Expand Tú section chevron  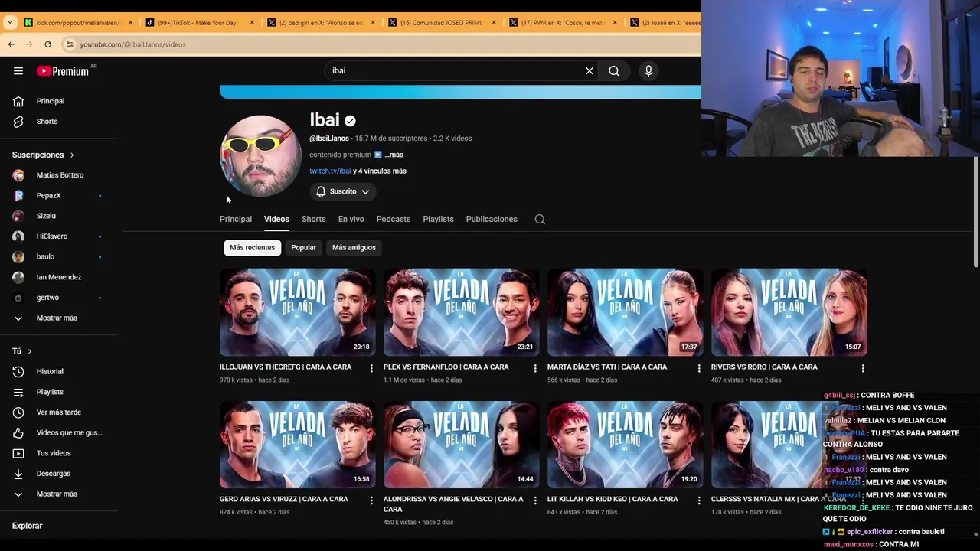pyautogui.click(x=29, y=351)
